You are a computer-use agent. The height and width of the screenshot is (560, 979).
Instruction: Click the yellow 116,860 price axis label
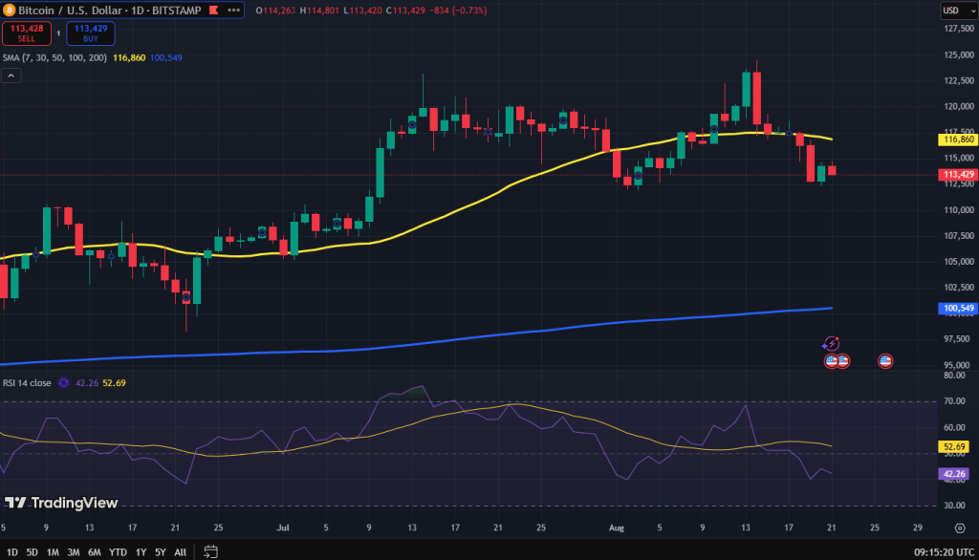click(958, 140)
